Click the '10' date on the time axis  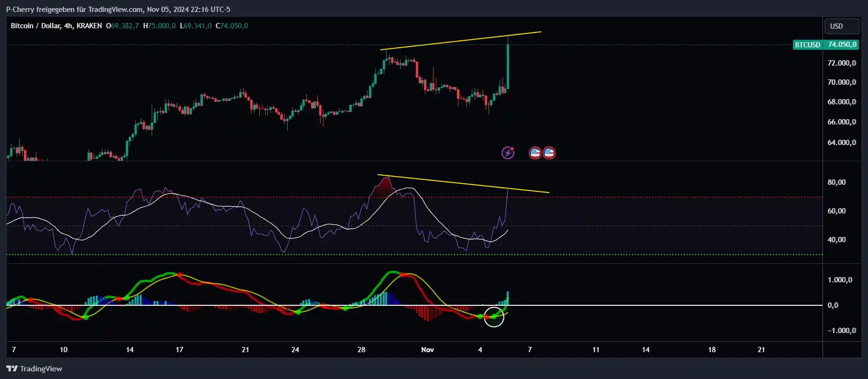[x=64, y=350]
